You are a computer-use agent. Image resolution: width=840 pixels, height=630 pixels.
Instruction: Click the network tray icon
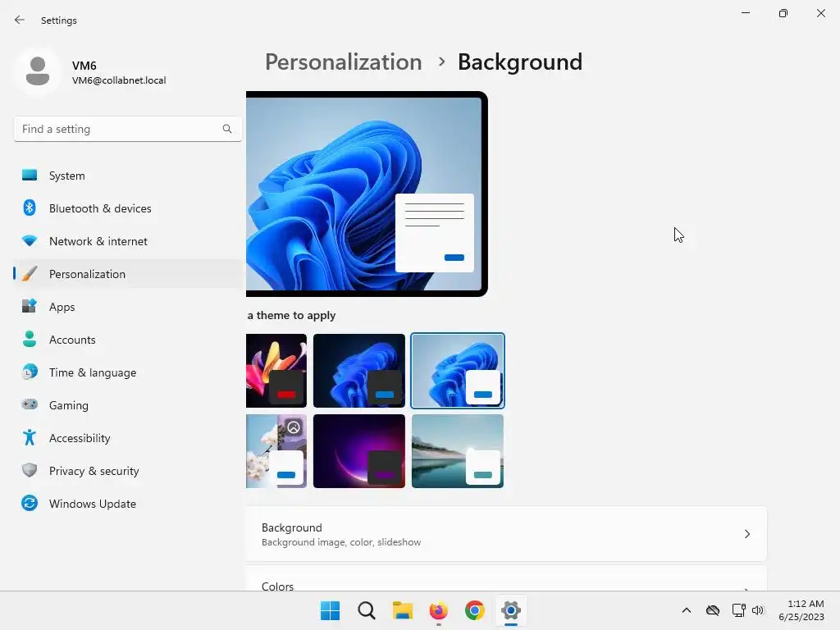(x=739, y=610)
